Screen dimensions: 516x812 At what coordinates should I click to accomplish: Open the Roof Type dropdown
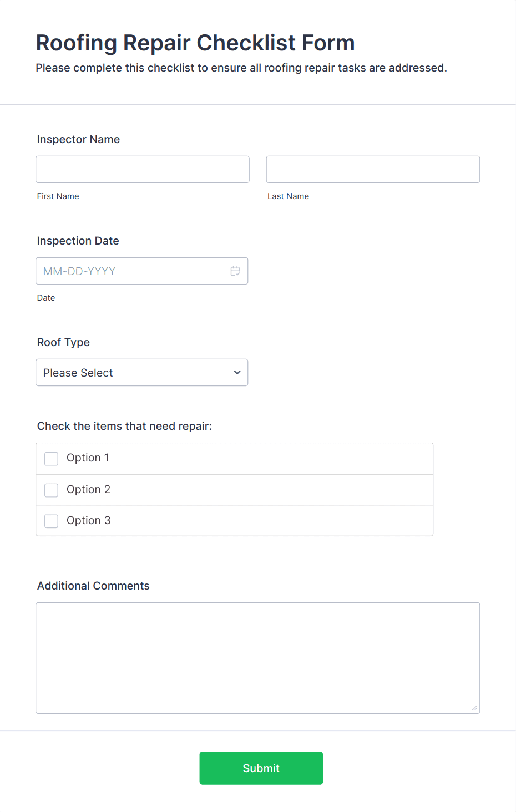[x=141, y=372]
